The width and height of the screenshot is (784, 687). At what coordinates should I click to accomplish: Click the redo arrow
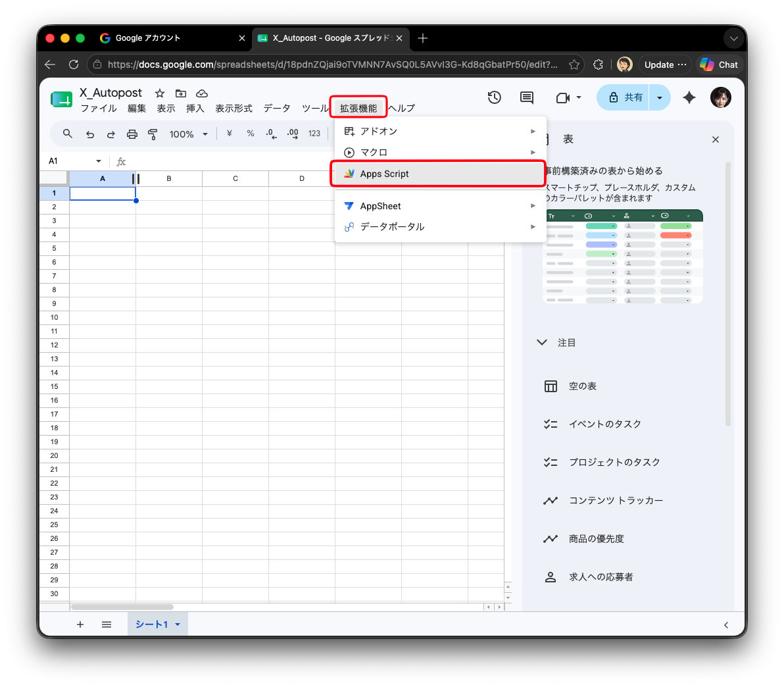point(111,134)
